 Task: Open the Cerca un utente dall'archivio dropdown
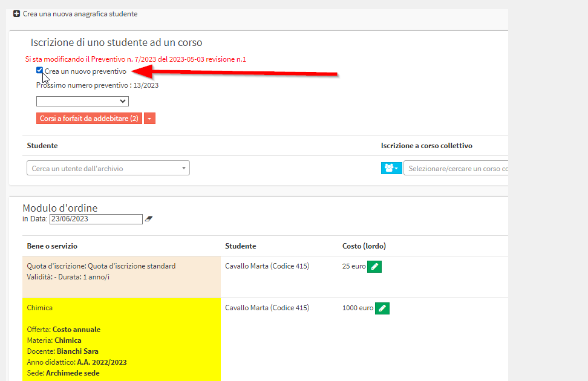click(x=108, y=168)
